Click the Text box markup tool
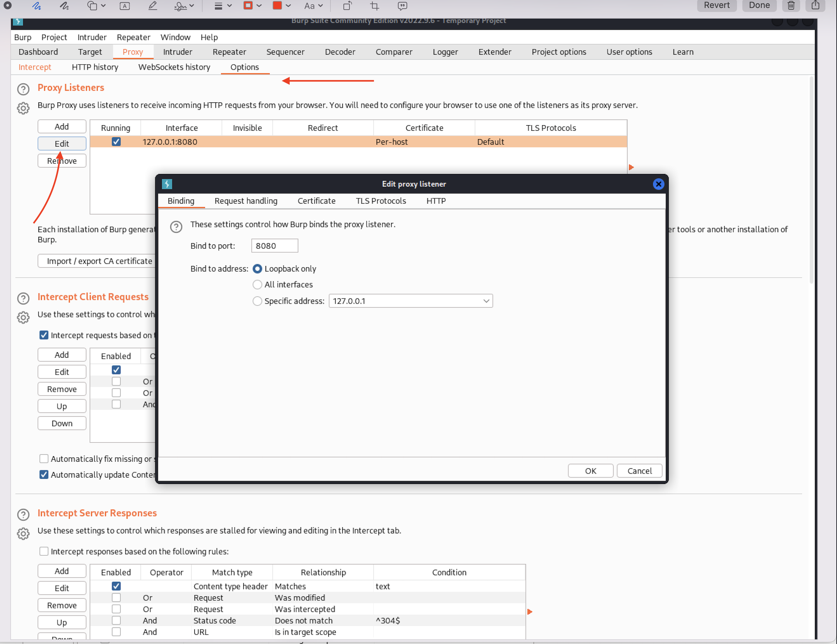This screenshot has width=837, height=644. click(x=125, y=6)
